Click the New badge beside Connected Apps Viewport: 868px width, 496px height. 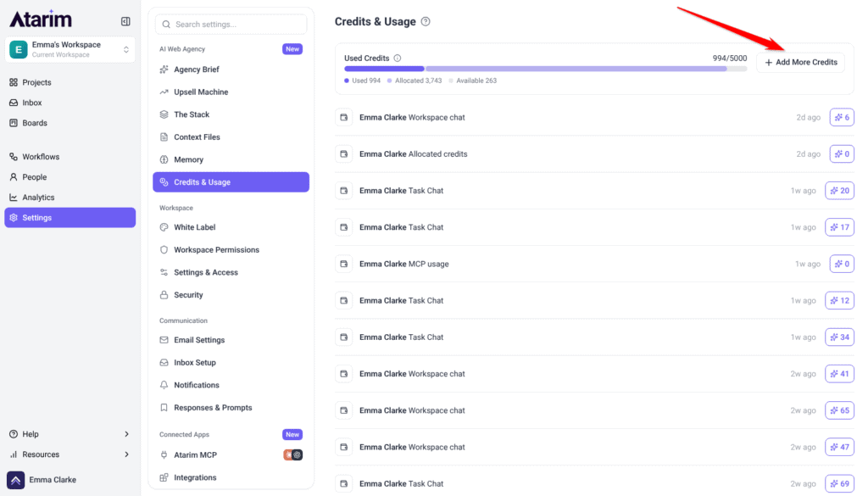pyautogui.click(x=292, y=435)
